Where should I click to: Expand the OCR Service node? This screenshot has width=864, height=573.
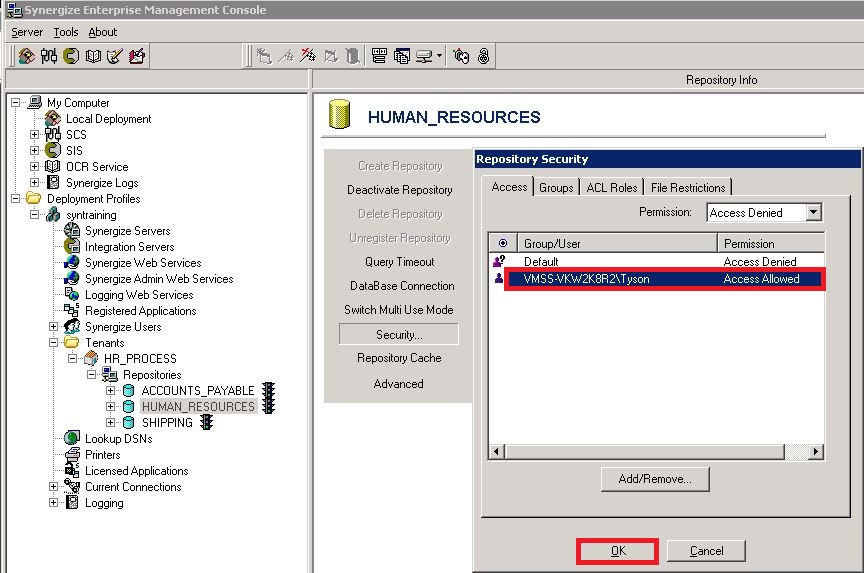[x=35, y=166]
